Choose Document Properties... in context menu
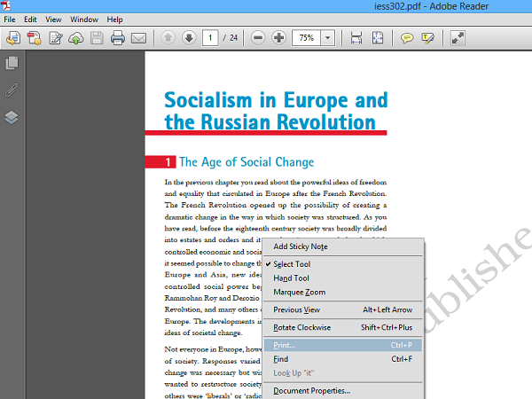This screenshot has height=399, width=532. click(311, 390)
